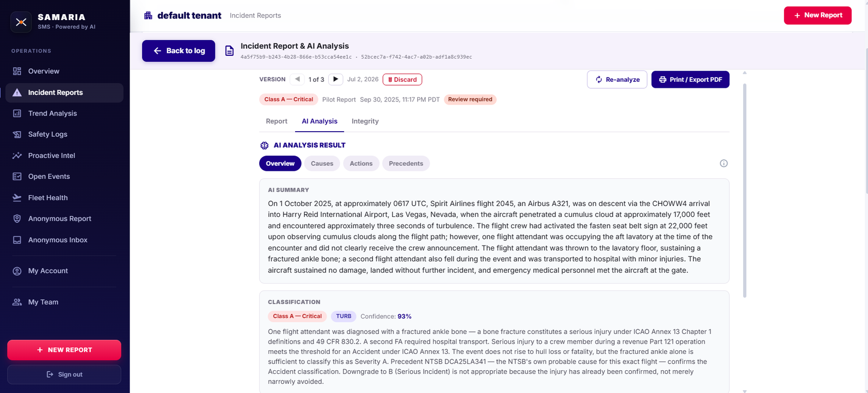Switch to the Integrity tab
Screen dimensions: 868x393
[365, 121]
